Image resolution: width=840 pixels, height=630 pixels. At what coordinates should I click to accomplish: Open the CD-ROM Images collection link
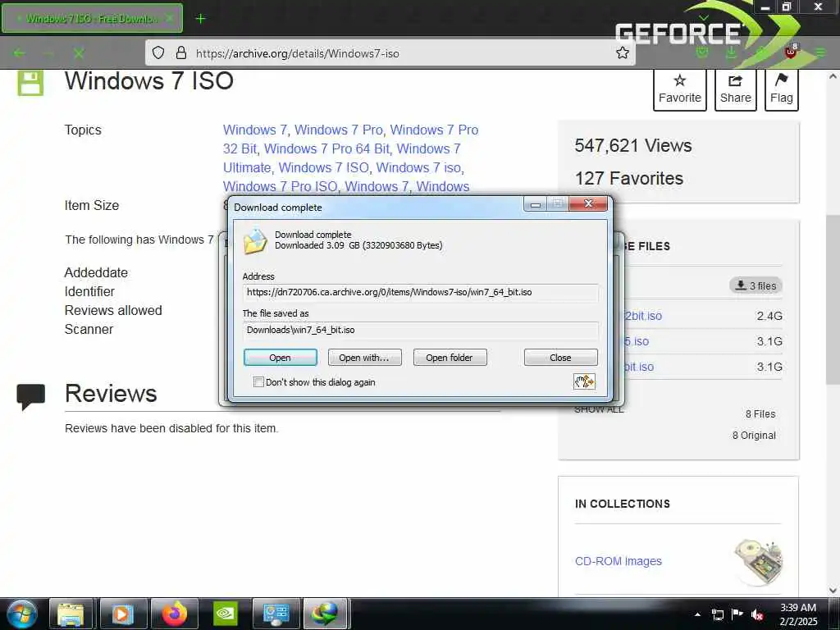619,561
